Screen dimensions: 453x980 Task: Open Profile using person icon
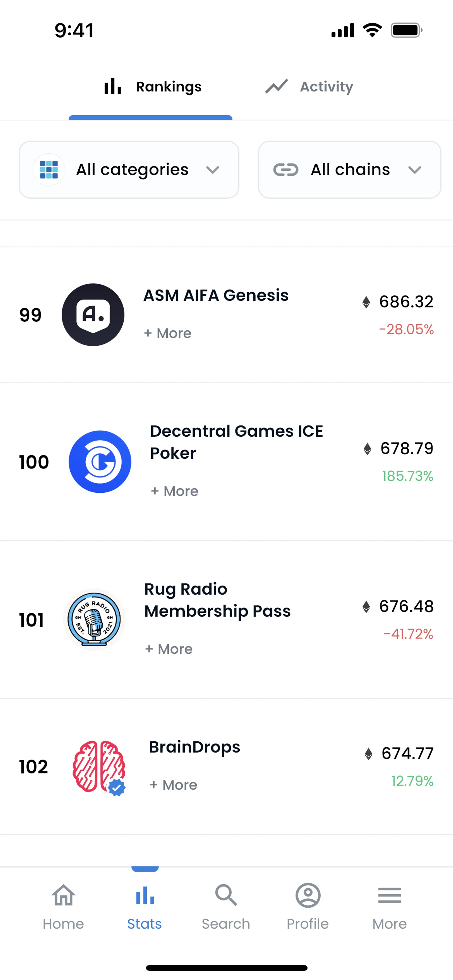point(308,895)
